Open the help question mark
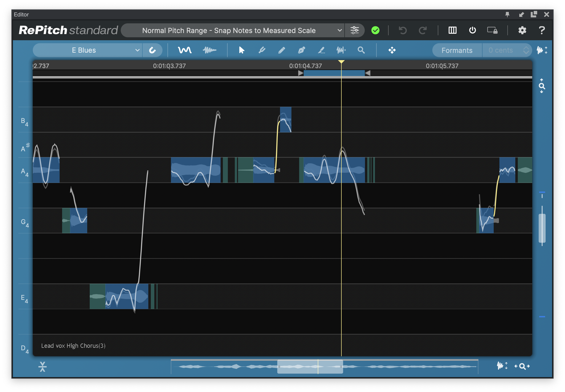 click(x=542, y=30)
